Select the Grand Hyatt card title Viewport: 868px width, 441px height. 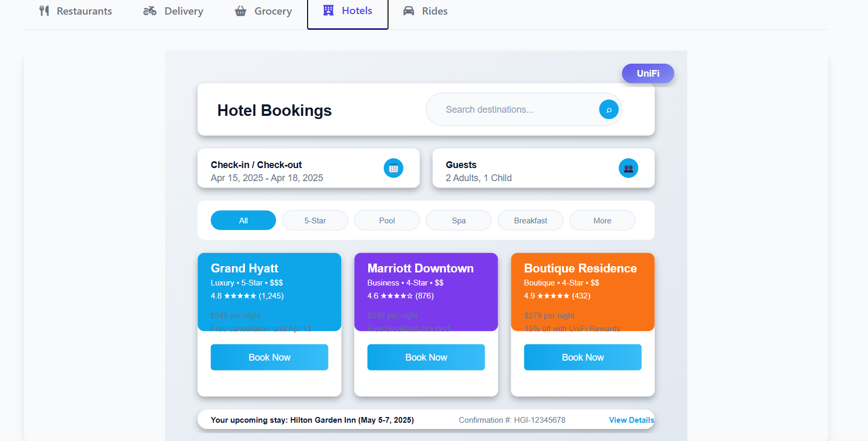244,268
